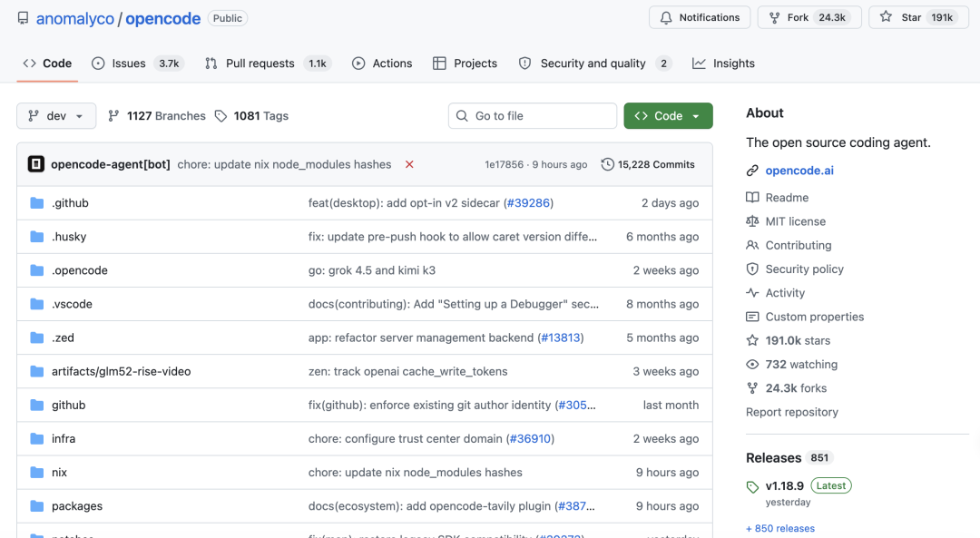Star the repository with Star button
Screen dimensions: 980x538
(x=918, y=17)
